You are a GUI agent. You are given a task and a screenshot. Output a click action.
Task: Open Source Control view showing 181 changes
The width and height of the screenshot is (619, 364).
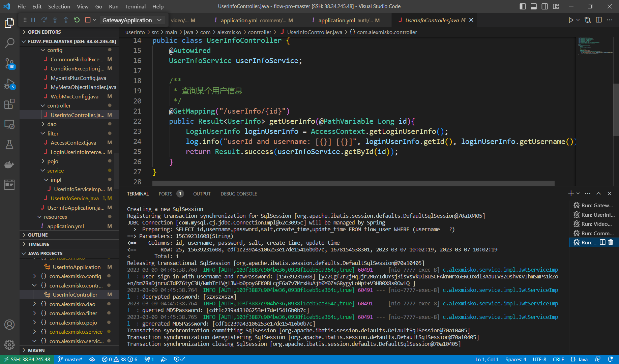point(9,63)
